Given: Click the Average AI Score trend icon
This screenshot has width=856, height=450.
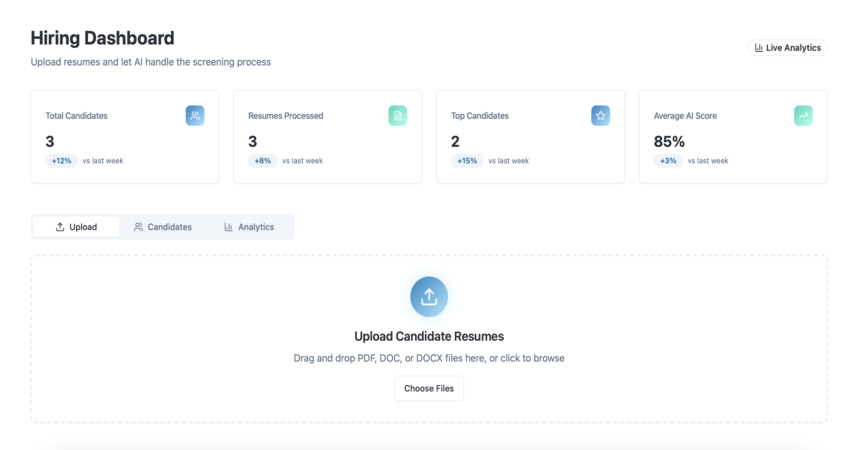Looking at the screenshot, I should [x=803, y=116].
